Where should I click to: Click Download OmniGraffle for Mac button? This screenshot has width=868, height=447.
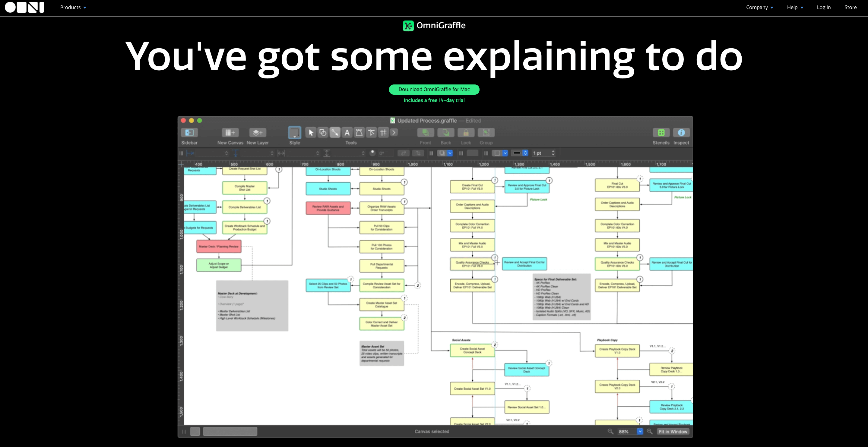(434, 89)
